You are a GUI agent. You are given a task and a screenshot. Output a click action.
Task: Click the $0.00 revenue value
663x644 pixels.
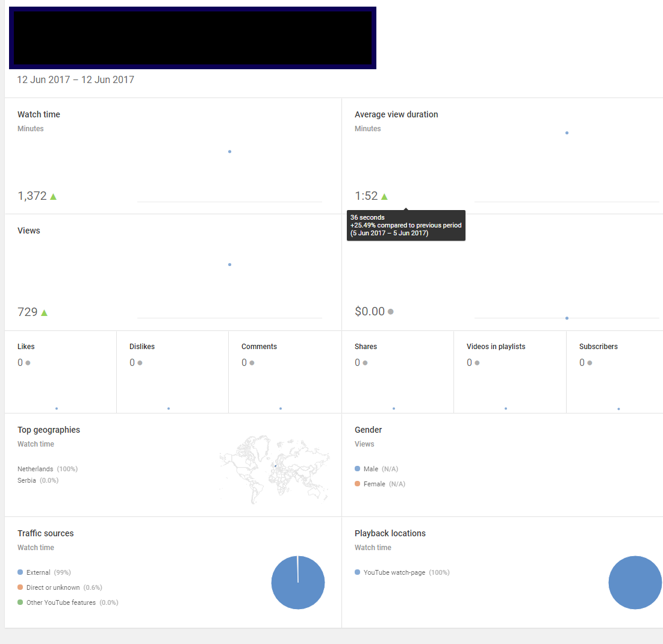[x=370, y=311]
